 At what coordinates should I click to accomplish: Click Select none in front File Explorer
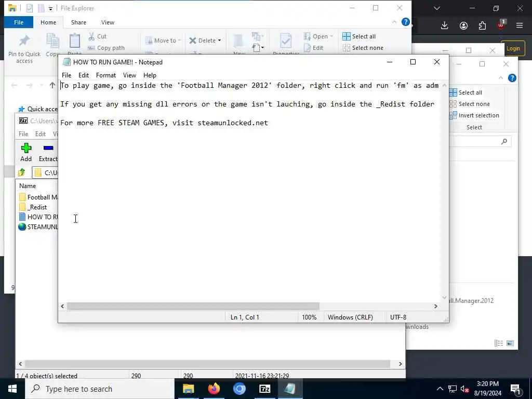pos(363,48)
